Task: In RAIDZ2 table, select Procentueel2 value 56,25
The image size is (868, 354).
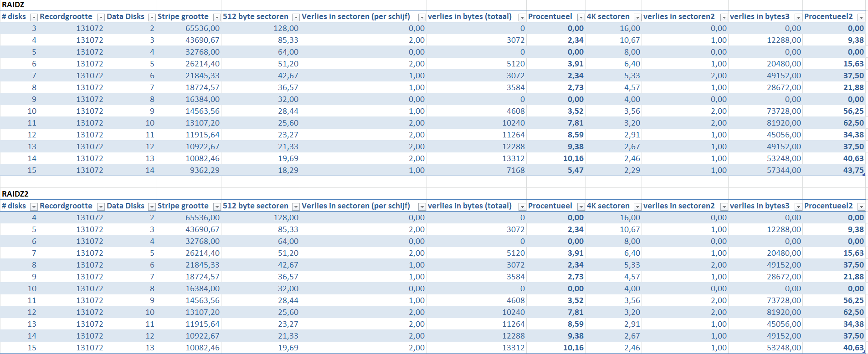Action: pyautogui.click(x=834, y=300)
